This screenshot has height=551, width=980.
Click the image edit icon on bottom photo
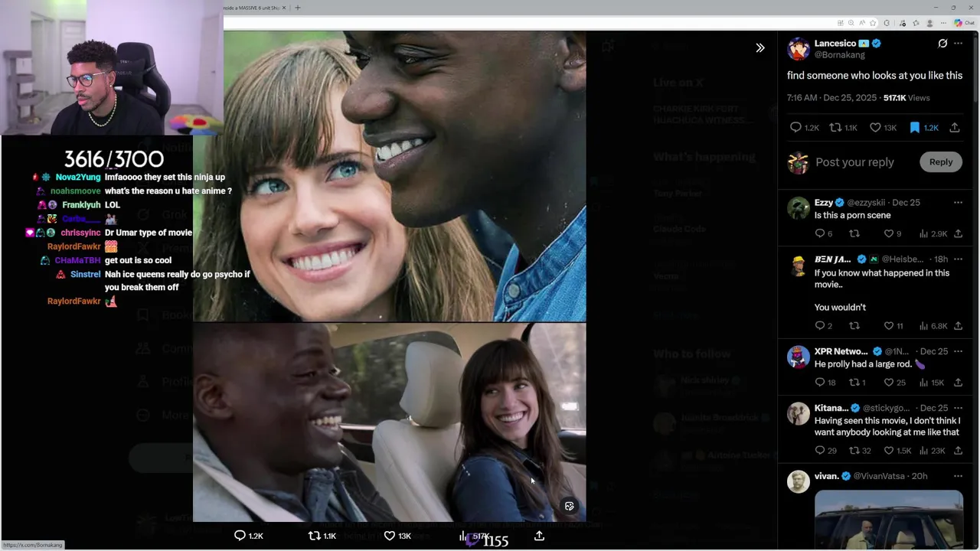(569, 506)
